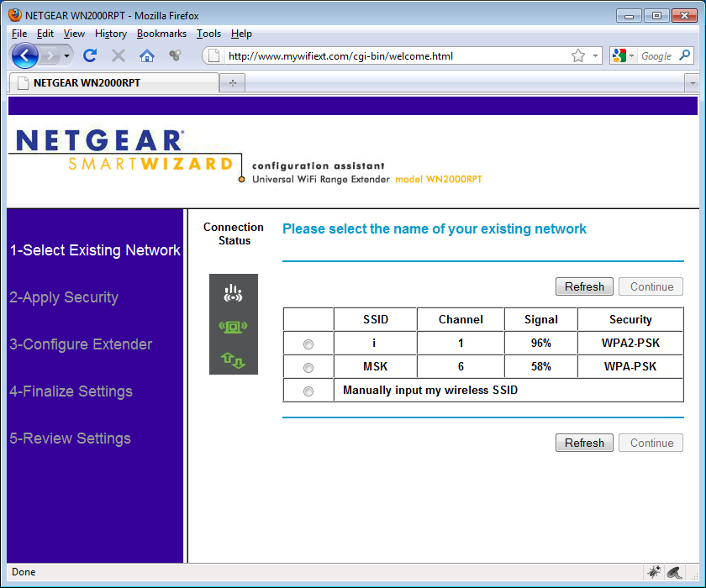This screenshot has width=706, height=588.
Task: Click the 58% signal cell
Action: pyautogui.click(x=540, y=366)
